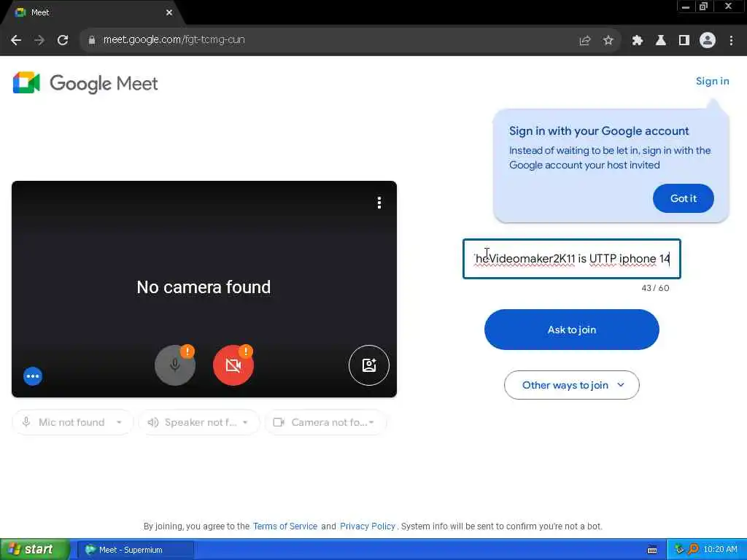Screen dimensions: 747x560
Task: Click the Sign in link
Action: pos(712,82)
